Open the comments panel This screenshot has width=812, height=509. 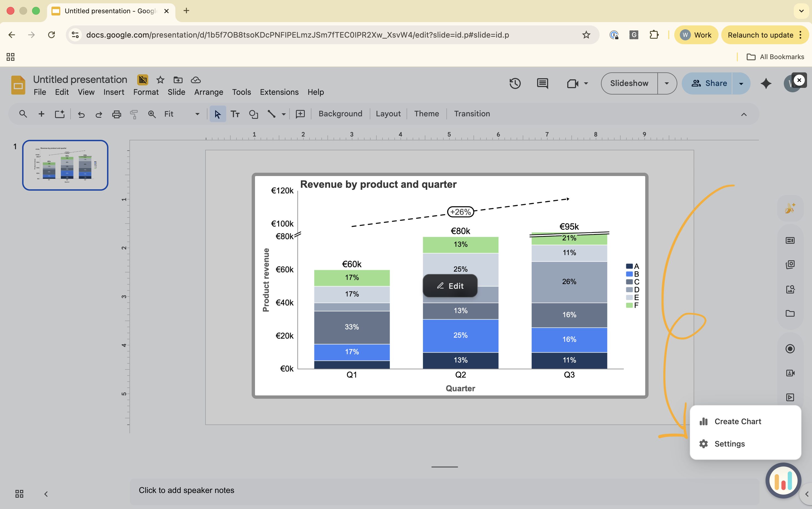(x=542, y=83)
